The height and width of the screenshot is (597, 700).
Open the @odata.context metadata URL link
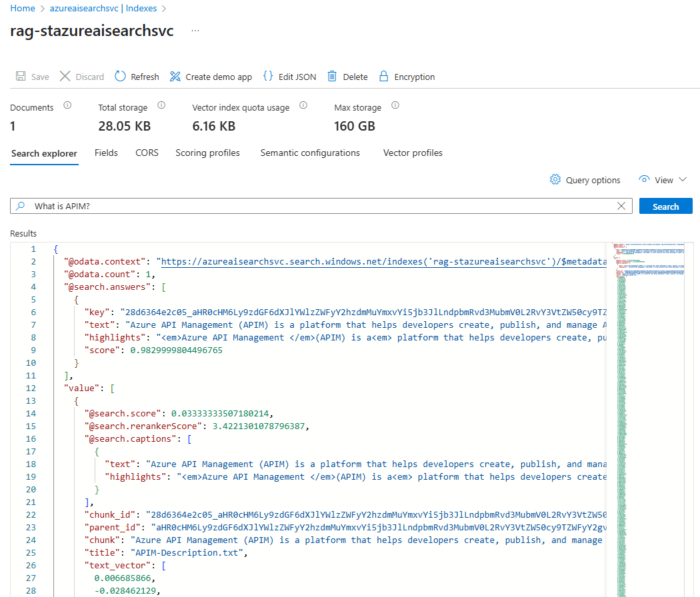click(383, 261)
